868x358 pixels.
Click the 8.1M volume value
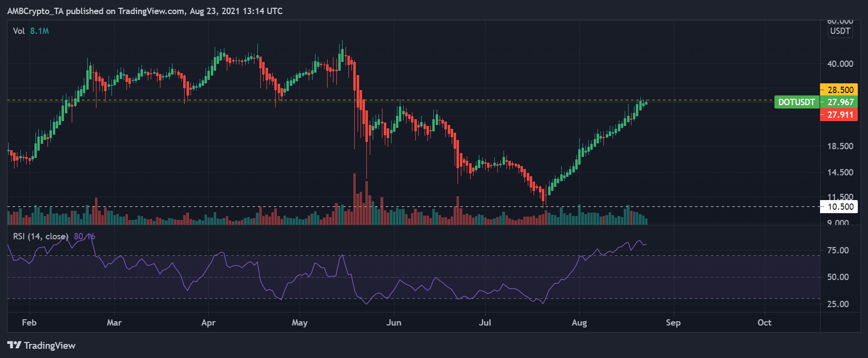coord(40,31)
